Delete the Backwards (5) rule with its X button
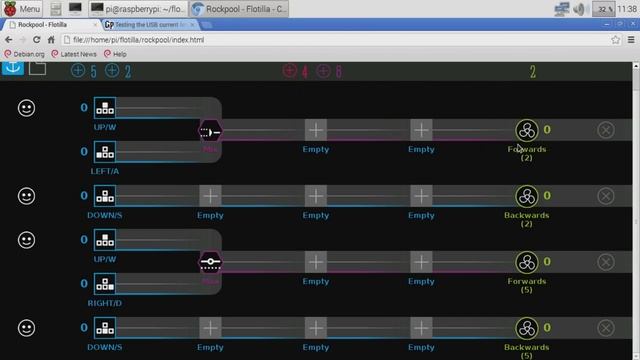Image resolution: width=640 pixels, height=360 pixels. 606,328
